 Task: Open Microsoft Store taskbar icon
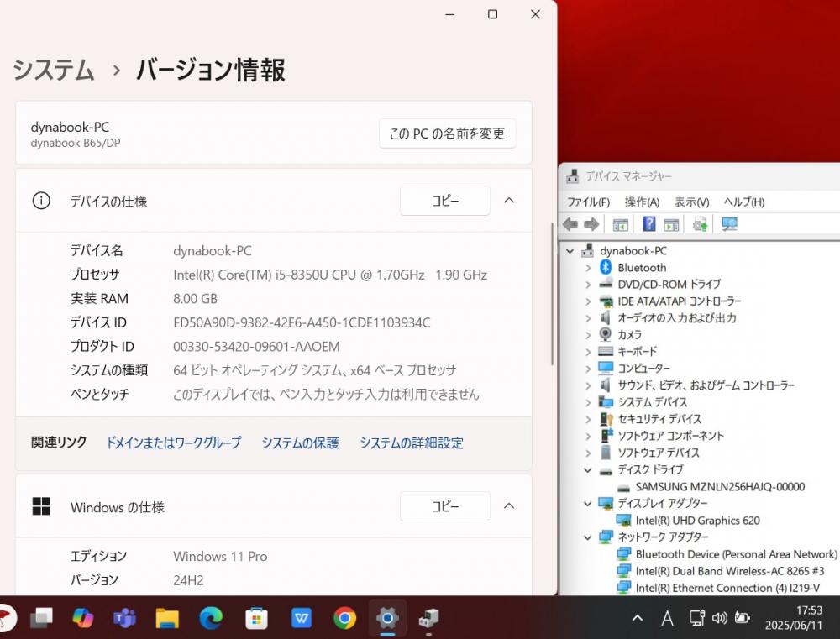pyautogui.click(x=256, y=618)
